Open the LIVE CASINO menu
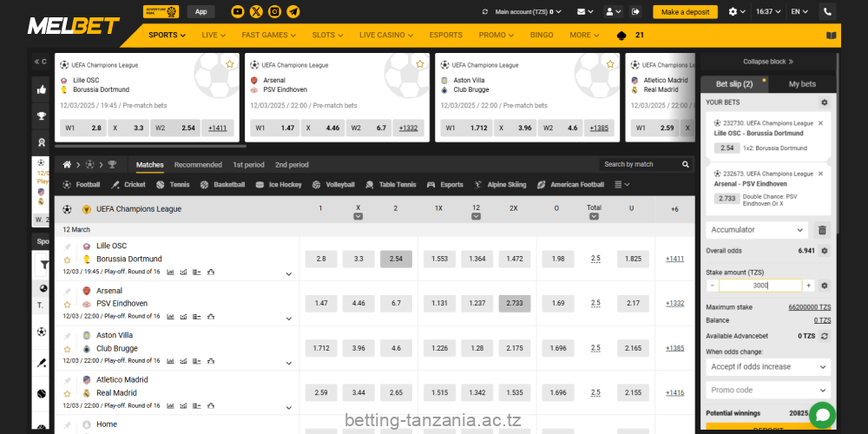 coord(386,35)
